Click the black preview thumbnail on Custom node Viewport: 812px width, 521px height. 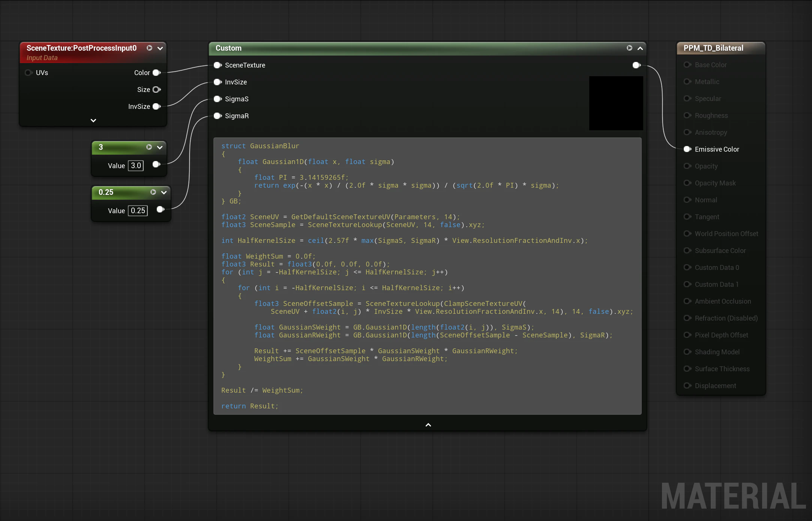click(616, 103)
